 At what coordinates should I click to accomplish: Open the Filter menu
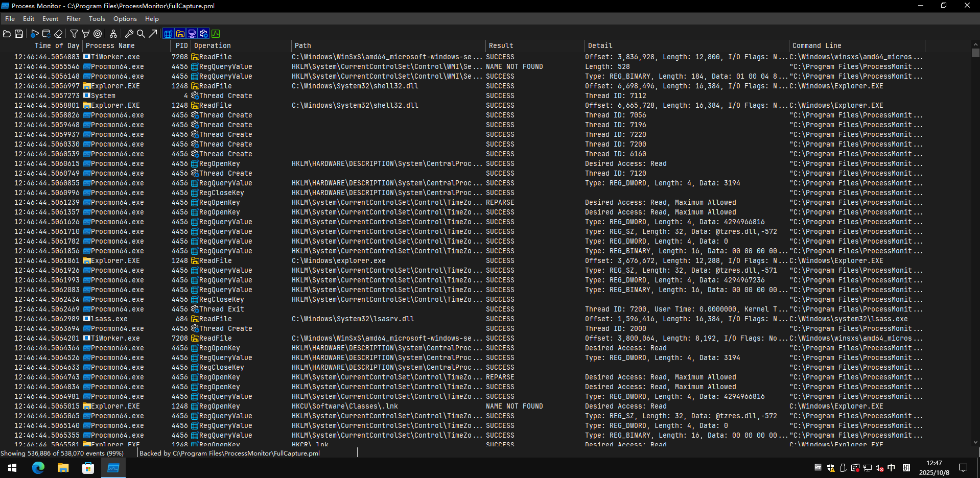coord(73,19)
